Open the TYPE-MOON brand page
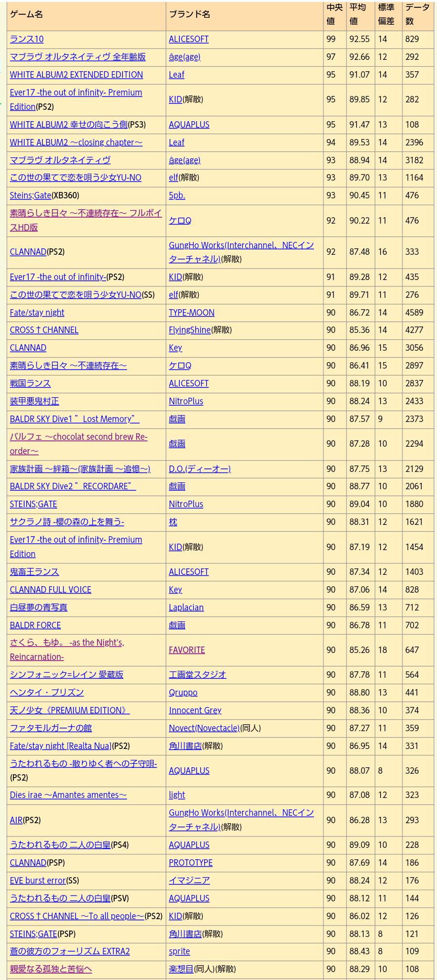This screenshot has height=980, width=437. (x=191, y=313)
